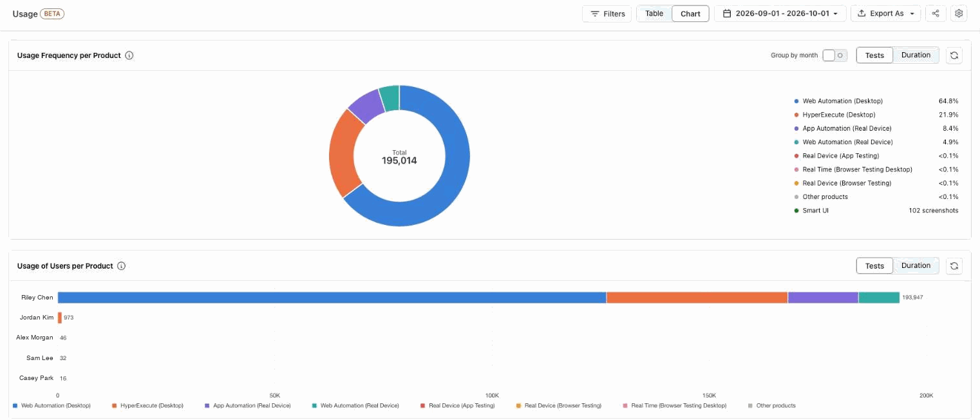Click the Jordan Kim row label
Viewport: 980px width, 420px height.
(x=37, y=318)
